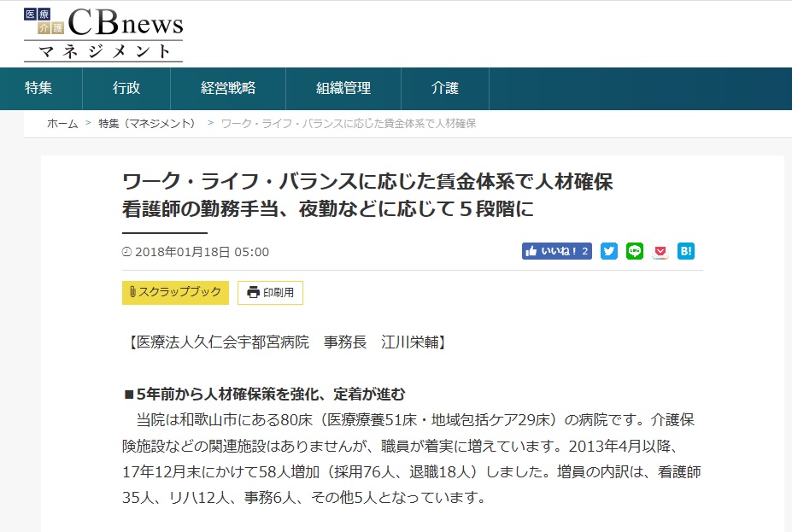The width and height of the screenshot is (792, 532).
Task: Open the 経営戦略 menu tab
Action: point(228,88)
